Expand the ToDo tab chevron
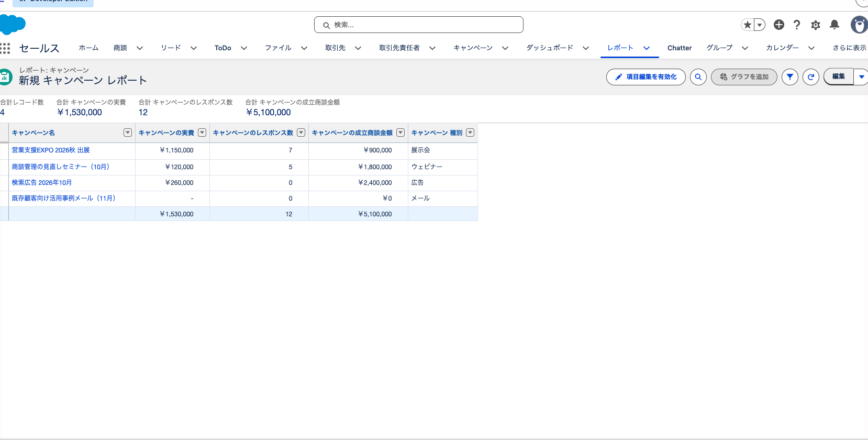Viewport: 868px width, 440px height. click(x=244, y=48)
